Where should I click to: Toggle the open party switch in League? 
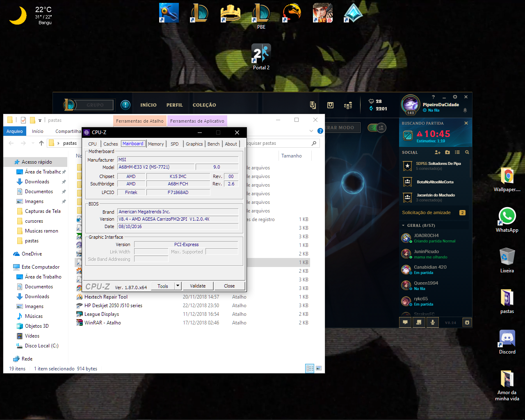pos(377,128)
